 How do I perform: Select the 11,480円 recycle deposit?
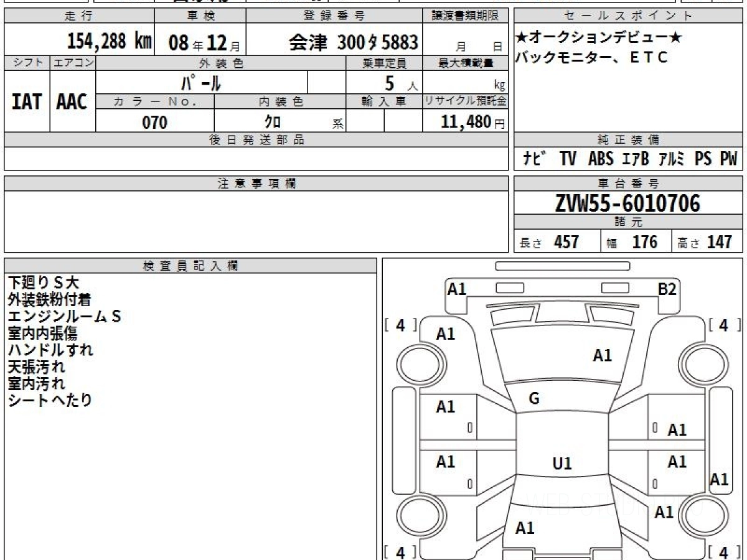coord(472,122)
